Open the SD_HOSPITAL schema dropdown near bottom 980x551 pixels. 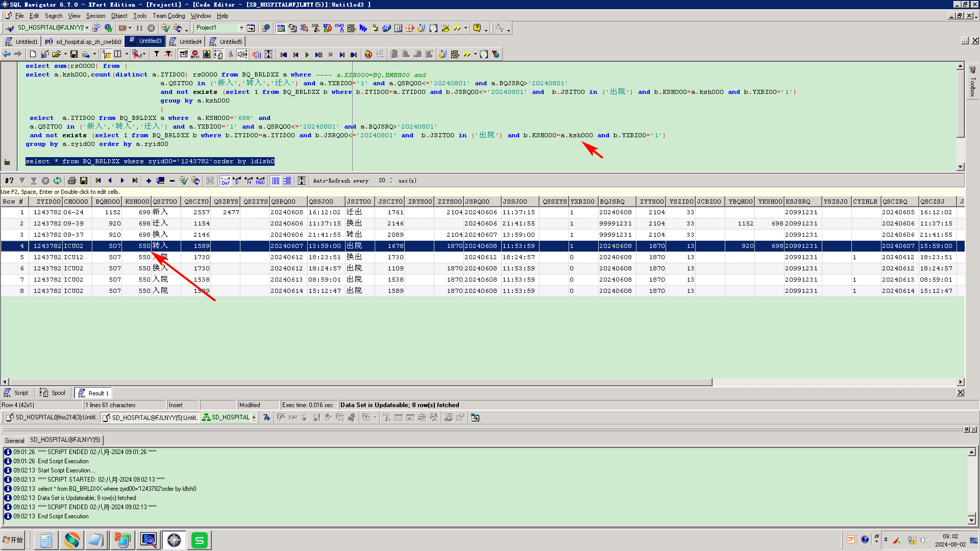coord(254,417)
